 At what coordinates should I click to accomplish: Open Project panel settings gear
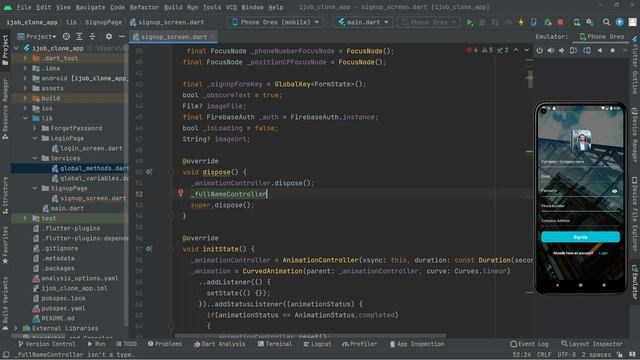[109, 37]
